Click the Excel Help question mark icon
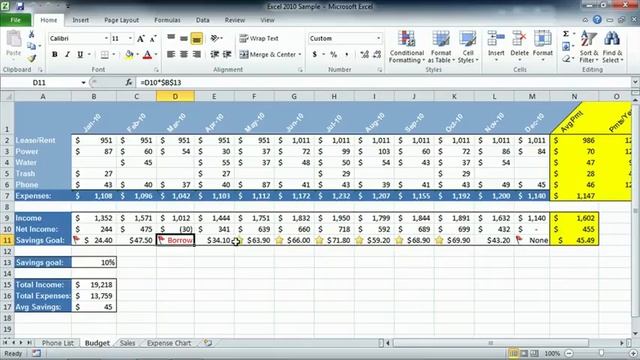The image size is (640, 360). coord(597,20)
